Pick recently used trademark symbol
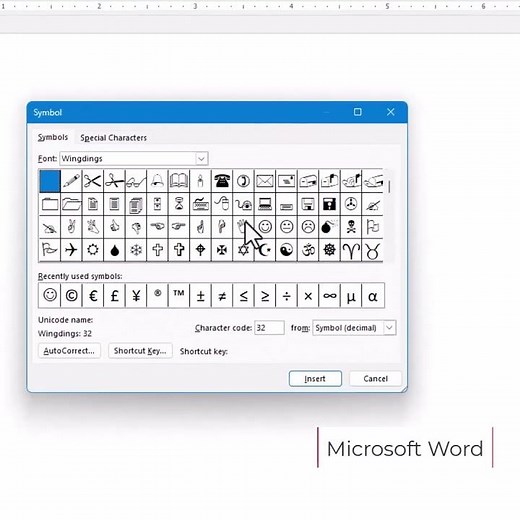520x520 pixels. coord(179,295)
